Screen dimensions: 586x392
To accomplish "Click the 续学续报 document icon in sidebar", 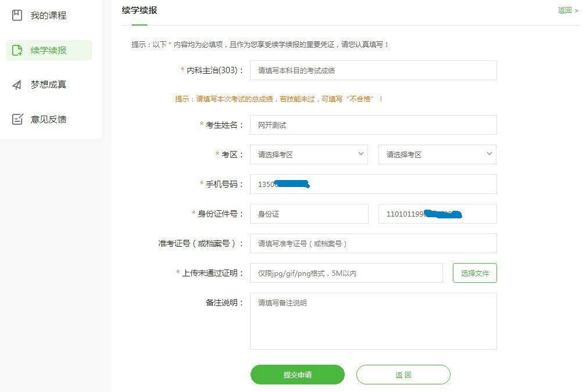I will coord(17,50).
